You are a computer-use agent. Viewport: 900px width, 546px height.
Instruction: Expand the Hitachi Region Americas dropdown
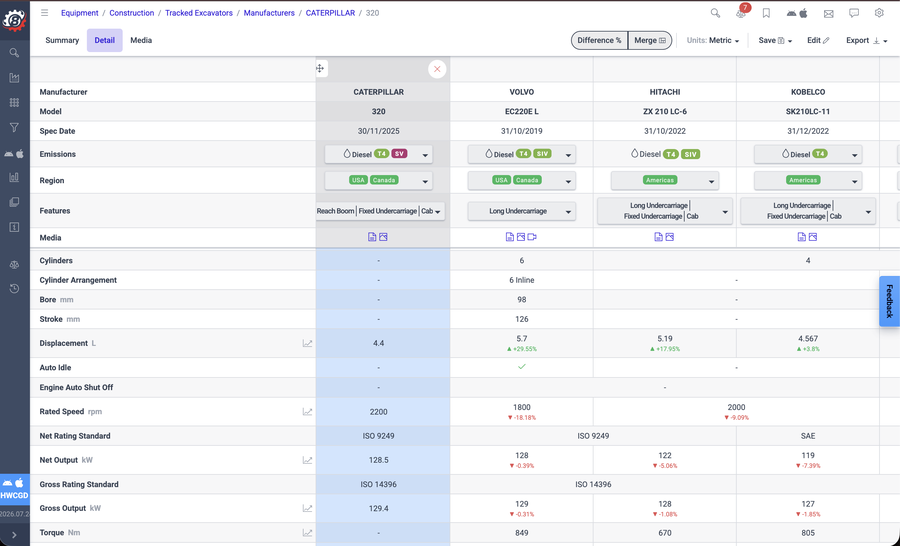coord(665,180)
